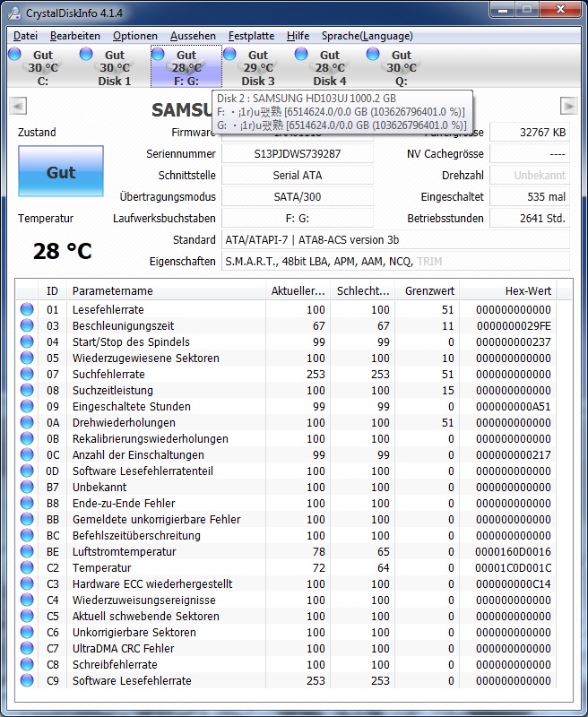Select the Disk 1 tab
This screenshot has width=588, height=717.
tap(115, 67)
